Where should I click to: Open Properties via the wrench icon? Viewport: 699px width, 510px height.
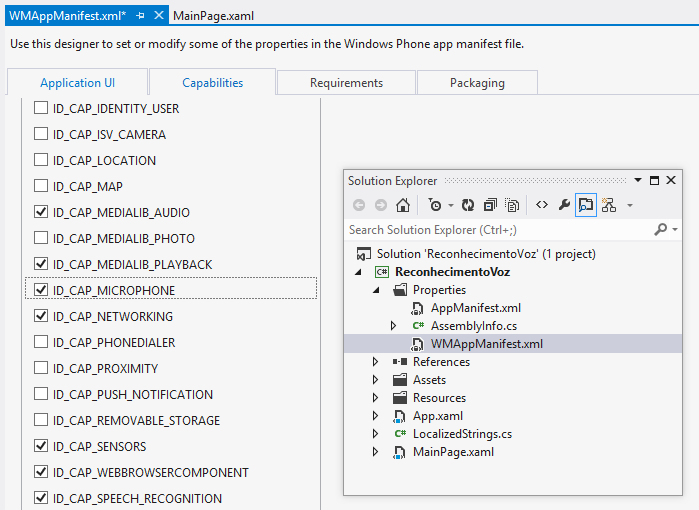pyautogui.click(x=564, y=205)
